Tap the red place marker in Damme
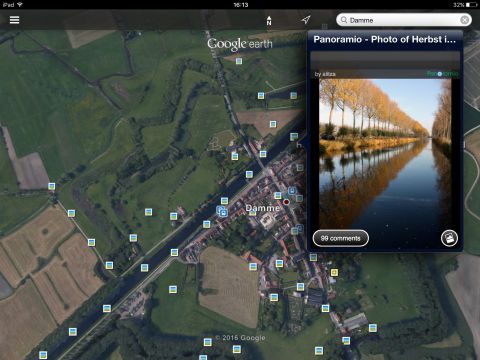Image resolution: width=480 pixels, height=360 pixels. point(286,202)
